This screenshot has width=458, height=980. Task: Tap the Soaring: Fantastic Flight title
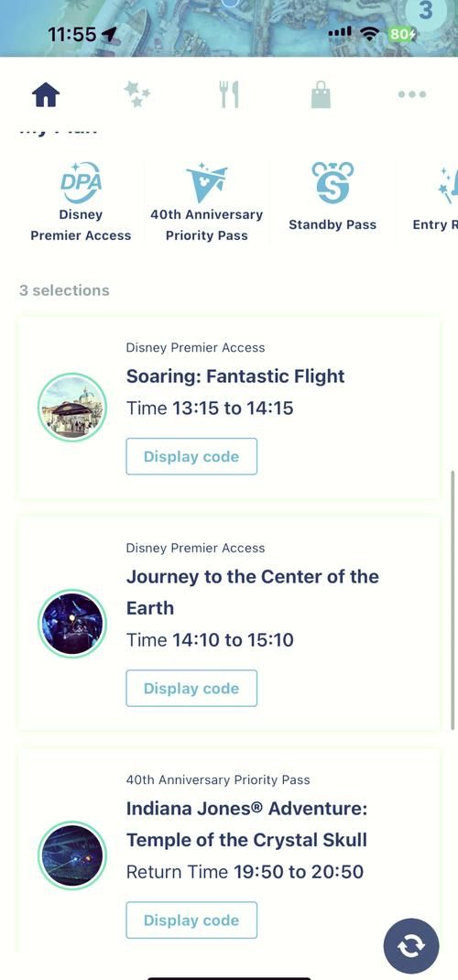235,376
